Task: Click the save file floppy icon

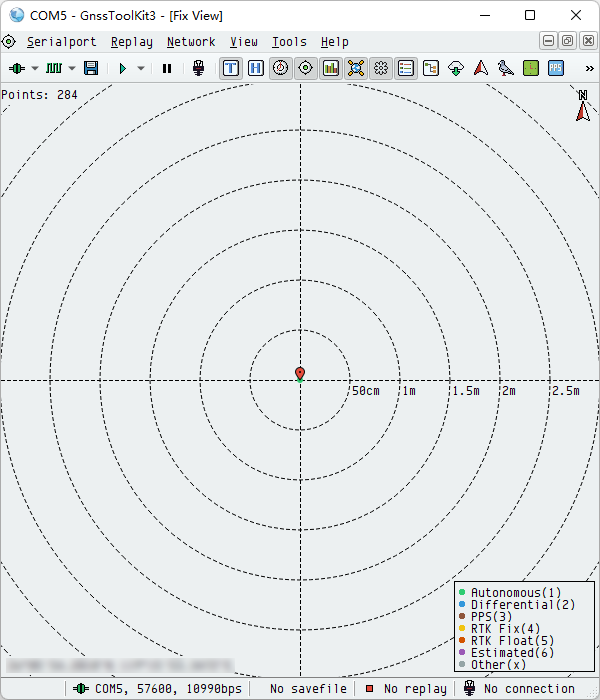Action: [x=91, y=68]
